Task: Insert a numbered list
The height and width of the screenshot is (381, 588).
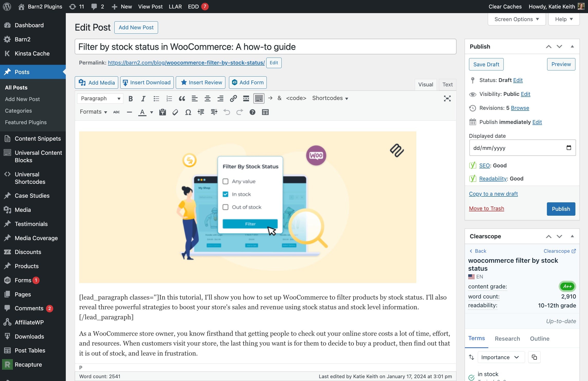Action: (169, 98)
